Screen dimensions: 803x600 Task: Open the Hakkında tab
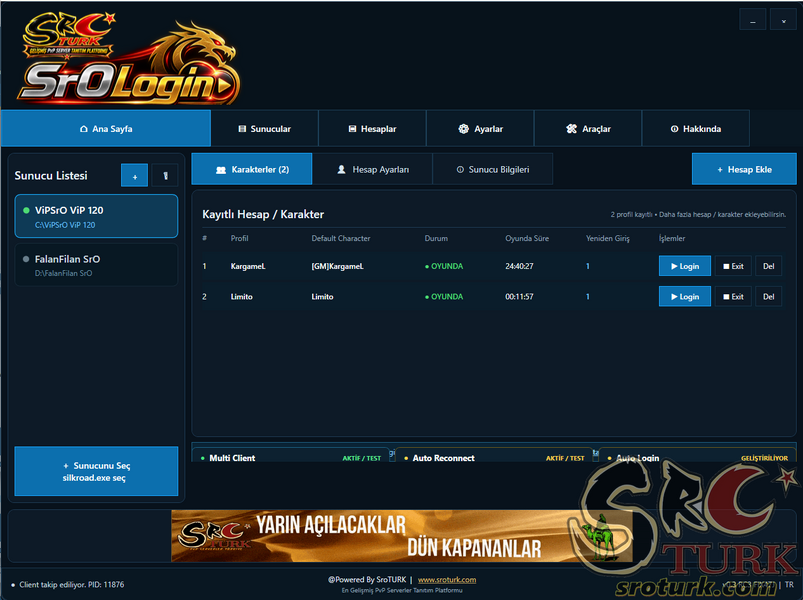coord(695,128)
